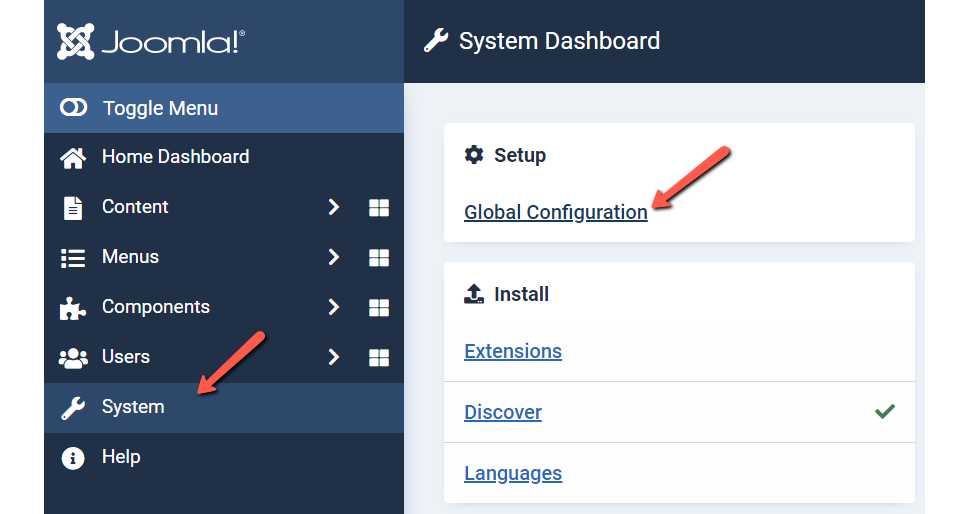This screenshot has height=514, width=970.
Task: Open the Menus dashboard grid icon
Action: (x=379, y=258)
